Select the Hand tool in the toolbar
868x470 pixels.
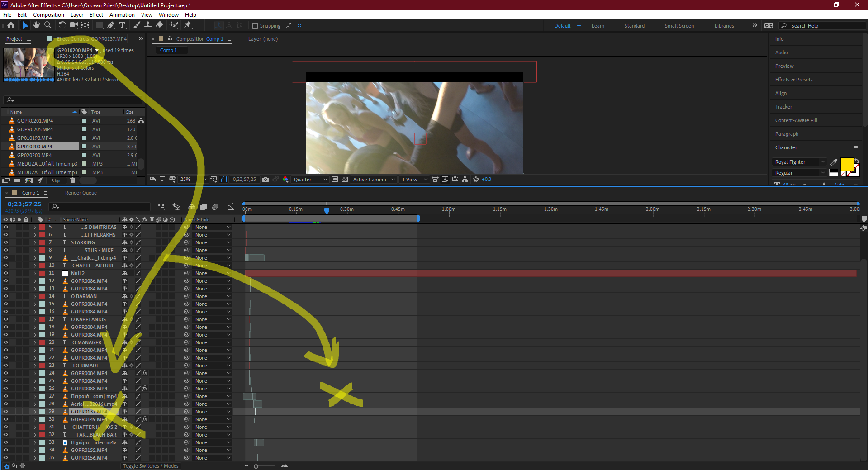(x=37, y=25)
